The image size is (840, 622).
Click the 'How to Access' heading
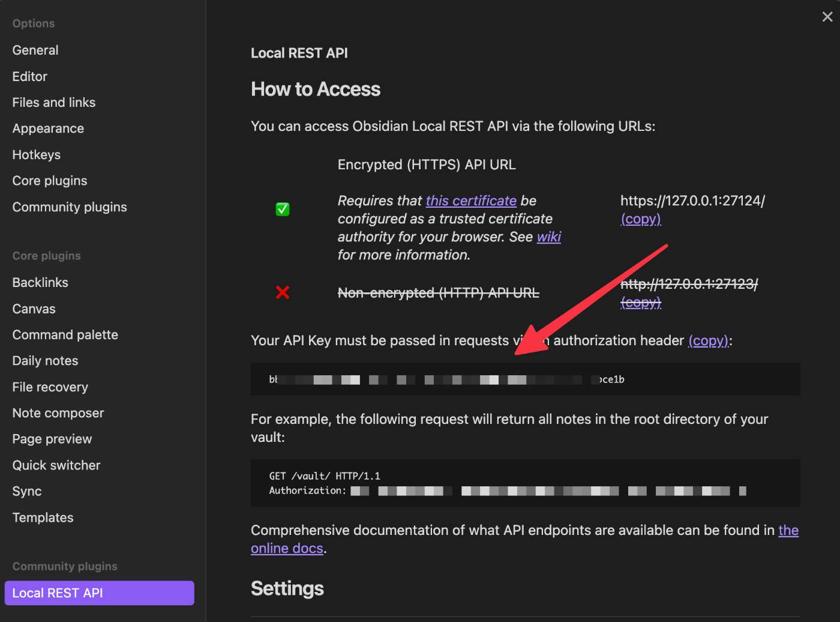[316, 89]
